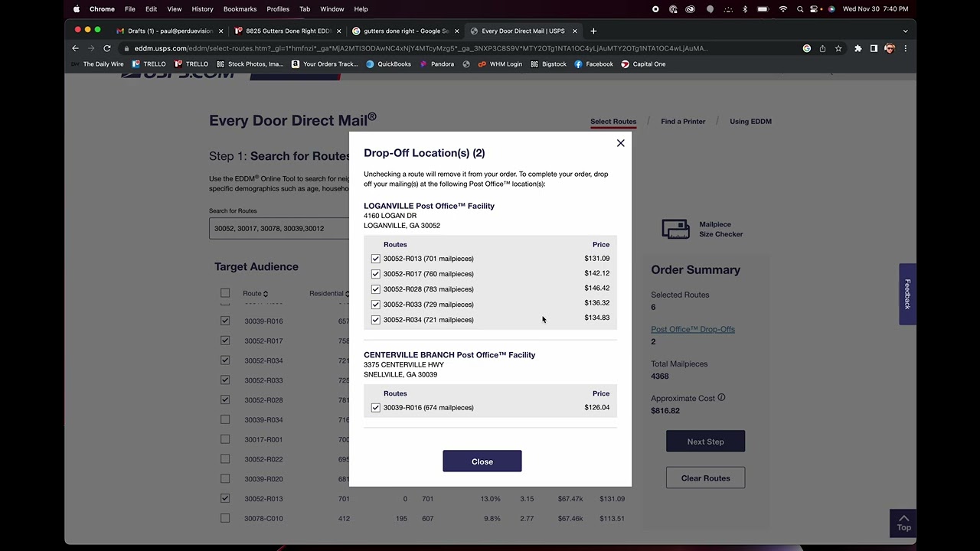
Task: Uncheck route 30052-R017 (760 mailpieces)
Action: tap(376, 274)
